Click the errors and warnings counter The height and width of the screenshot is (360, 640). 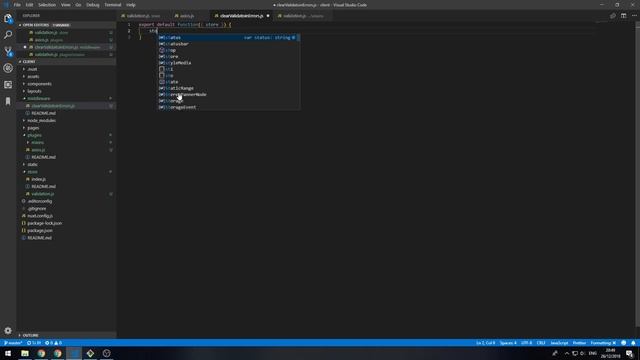coord(53,343)
